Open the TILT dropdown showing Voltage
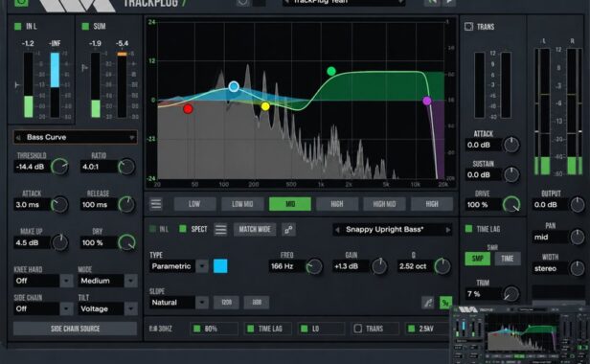This screenshot has height=364, width=590. (x=131, y=308)
